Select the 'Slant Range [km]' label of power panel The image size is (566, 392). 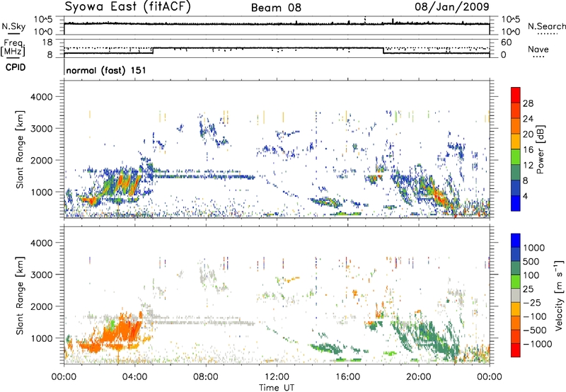pos(20,149)
